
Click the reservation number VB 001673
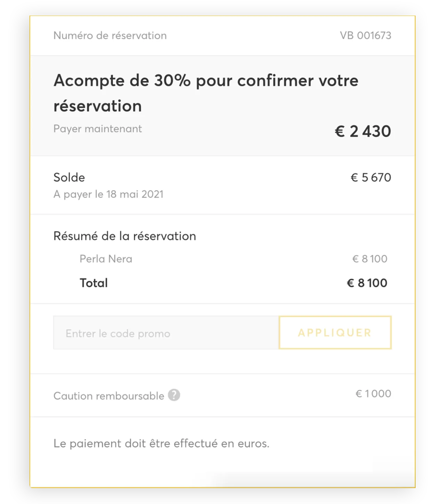(365, 35)
